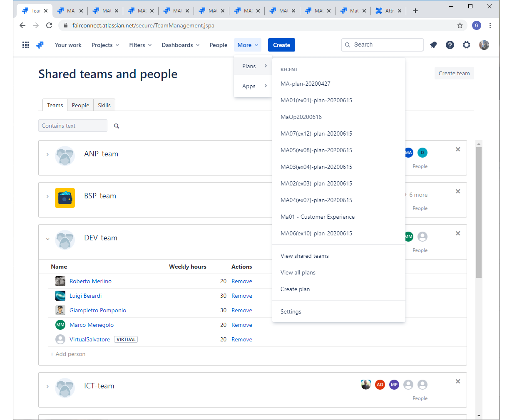Open People in top navigation
512x420 pixels.
coord(219,45)
